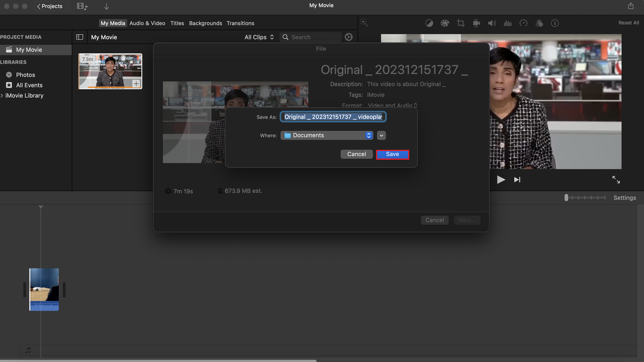644x362 pixels.
Task: Open the Transitions tab
Action: (x=240, y=23)
